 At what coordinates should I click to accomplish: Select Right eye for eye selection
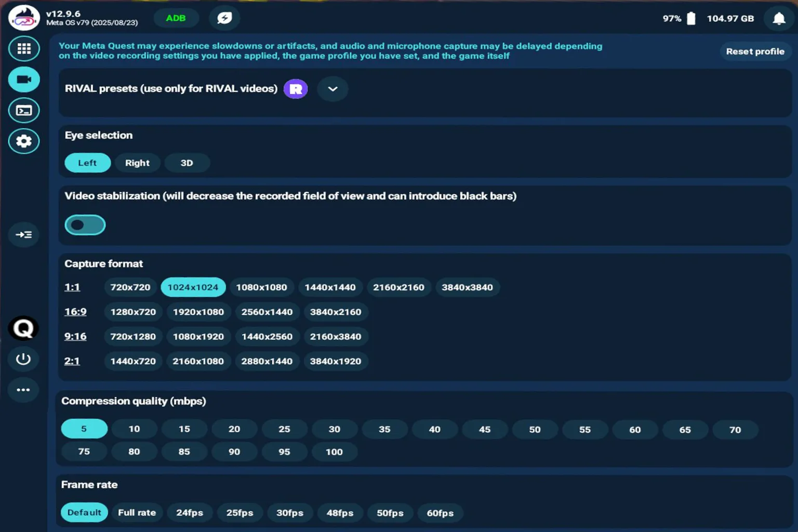point(137,163)
